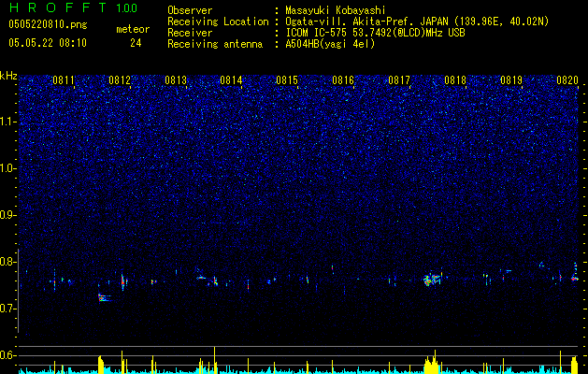
Task: Click the 0815 time marker
Action: coord(287,80)
